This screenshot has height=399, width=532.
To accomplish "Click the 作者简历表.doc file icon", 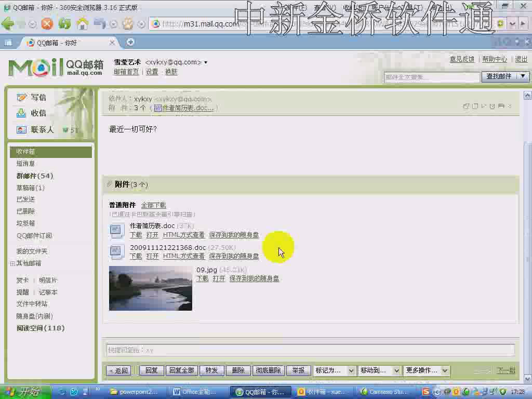I will click(x=117, y=230).
